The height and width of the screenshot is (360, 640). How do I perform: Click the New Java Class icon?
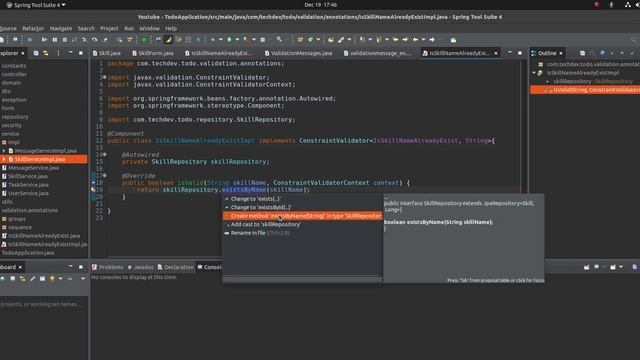[x=310, y=40]
